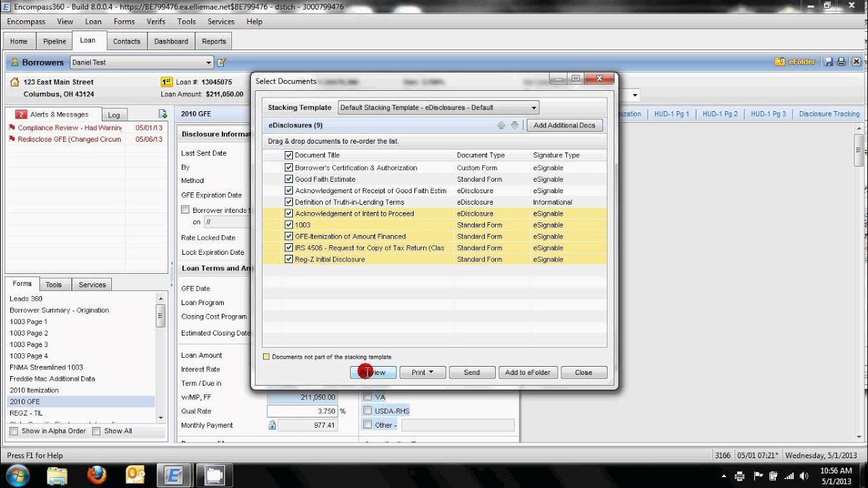Image resolution: width=868 pixels, height=488 pixels.
Task: Click the Add to eFolder button
Action: [528, 372]
